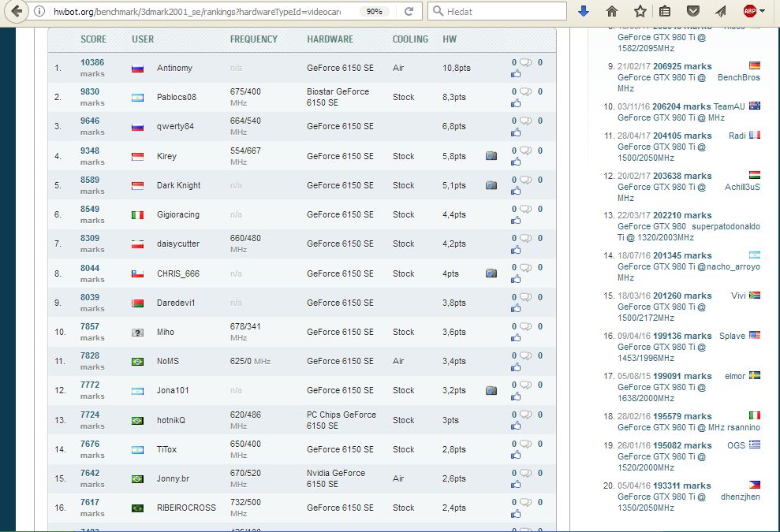Sort by COOLING column header

[x=410, y=39]
